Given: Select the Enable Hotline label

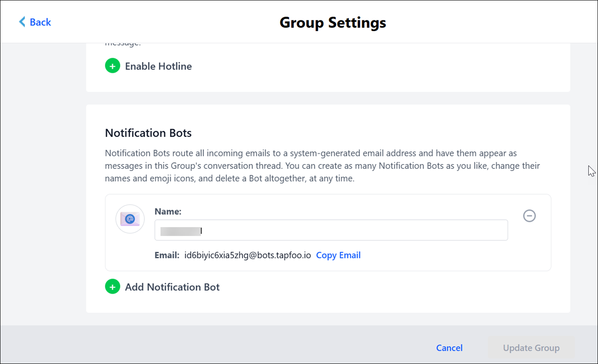Looking at the screenshot, I should click(x=158, y=66).
